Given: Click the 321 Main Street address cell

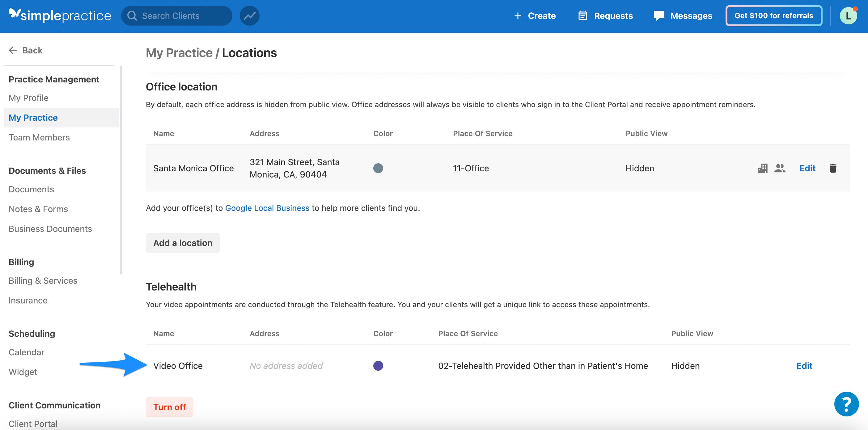Looking at the screenshot, I should click(x=294, y=168).
